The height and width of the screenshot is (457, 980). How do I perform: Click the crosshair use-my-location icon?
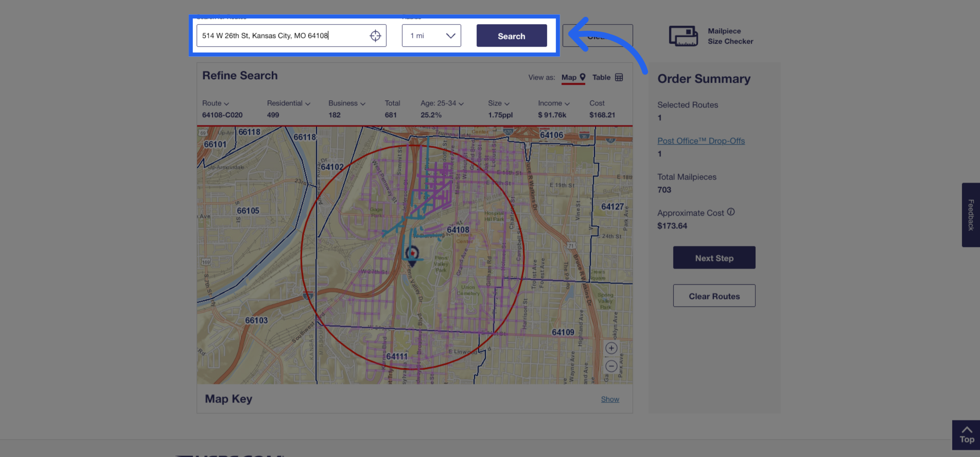[x=375, y=36]
